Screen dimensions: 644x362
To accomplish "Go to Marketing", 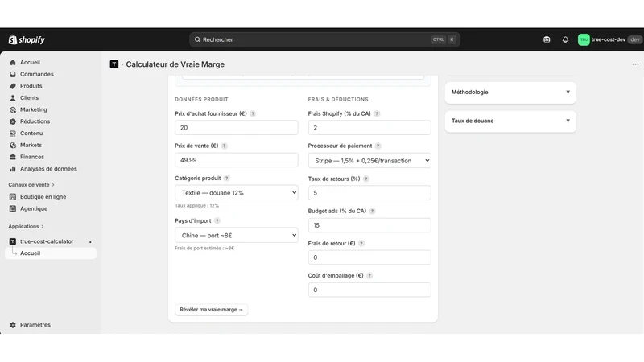I will tap(33, 110).
